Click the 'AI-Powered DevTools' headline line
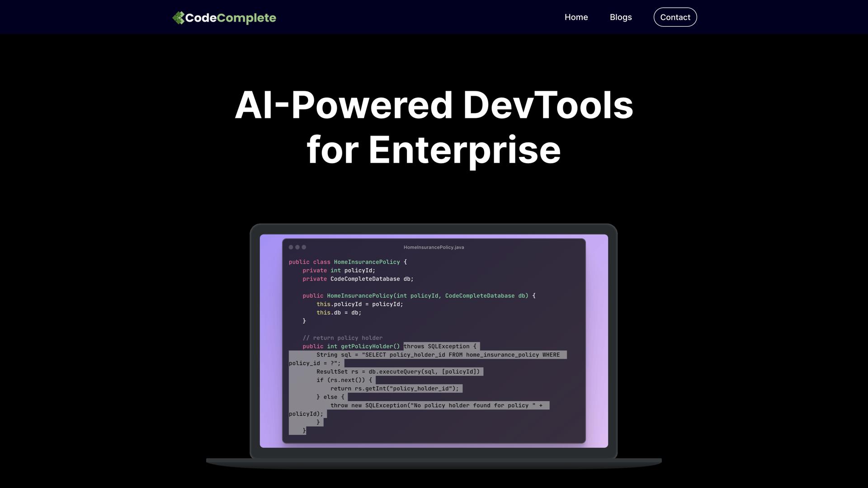The height and width of the screenshot is (488, 868). point(434,105)
